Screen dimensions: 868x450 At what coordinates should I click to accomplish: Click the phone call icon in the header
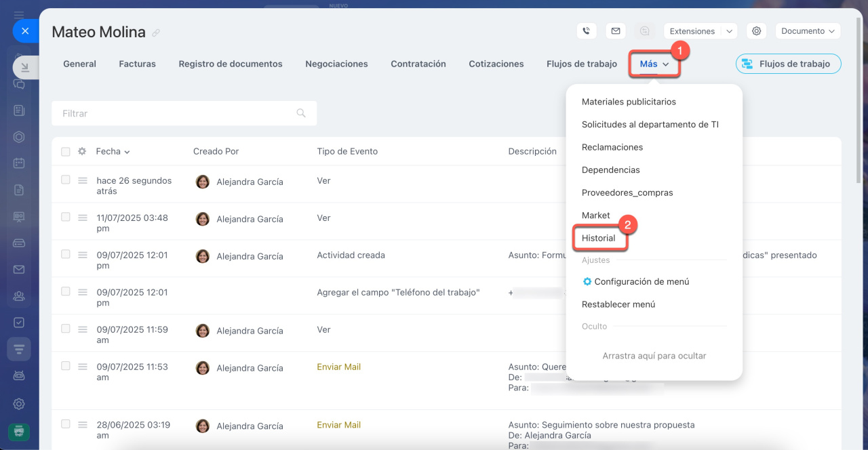click(587, 31)
